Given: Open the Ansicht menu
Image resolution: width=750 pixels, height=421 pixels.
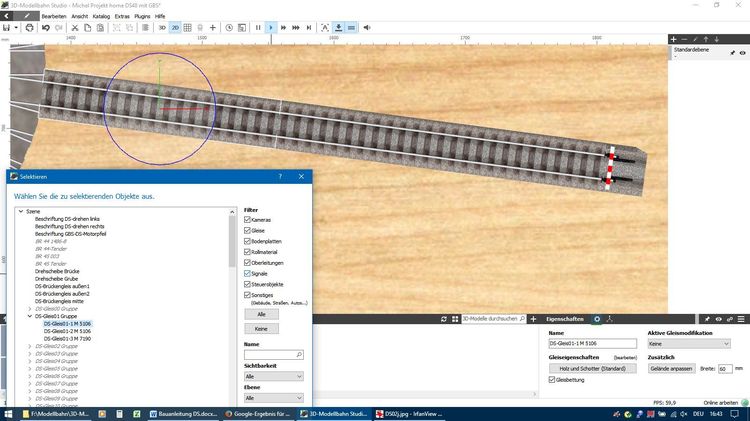Looking at the screenshot, I should pyautogui.click(x=80, y=16).
